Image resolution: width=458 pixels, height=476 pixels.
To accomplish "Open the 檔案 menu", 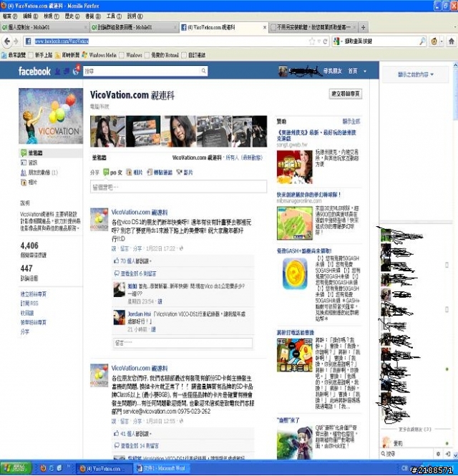I will (x=10, y=16).
